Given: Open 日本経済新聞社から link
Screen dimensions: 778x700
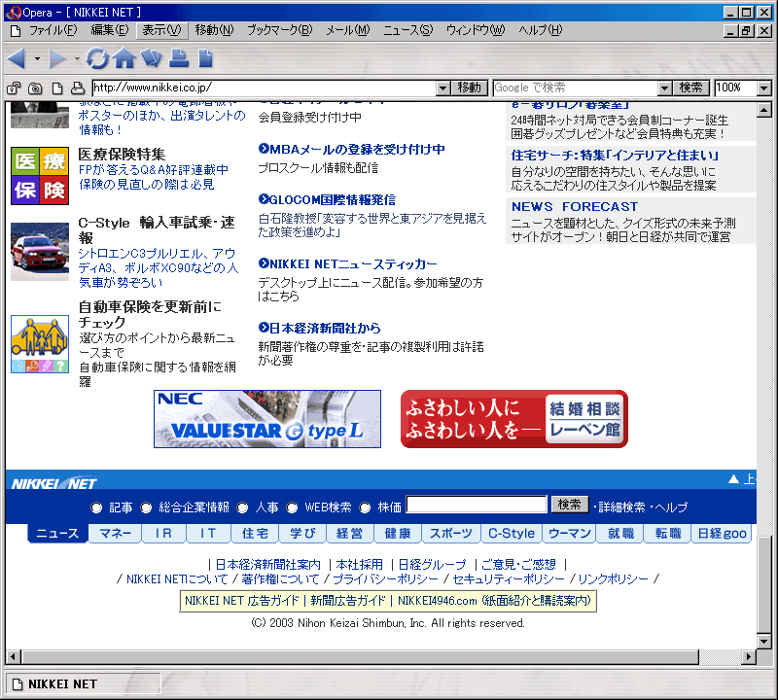Looking at the screenshot, I should [x=320, y=328].
